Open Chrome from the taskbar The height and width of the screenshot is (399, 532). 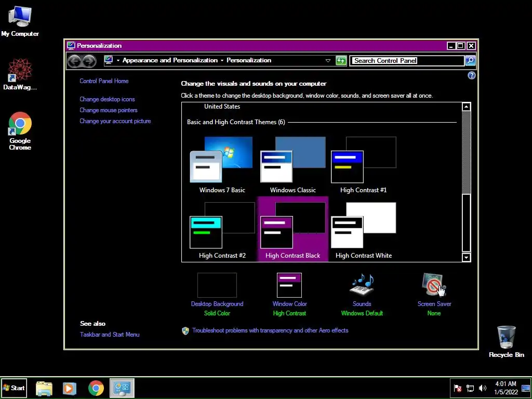[96, 388]
